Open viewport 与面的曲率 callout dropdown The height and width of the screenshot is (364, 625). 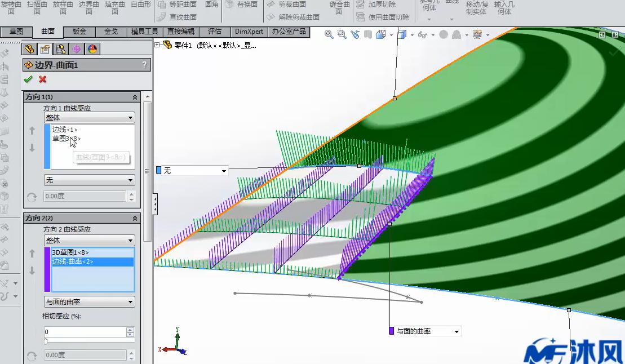coord(456,331)
